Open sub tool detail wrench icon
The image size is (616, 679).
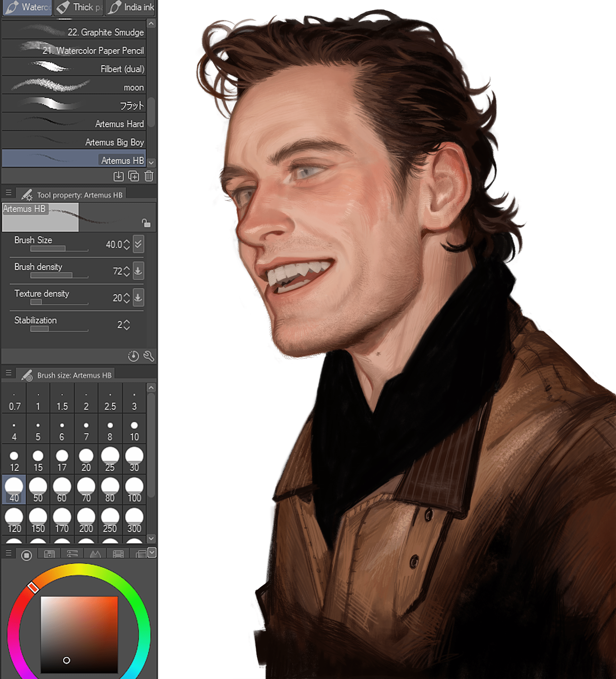(149, 356)
